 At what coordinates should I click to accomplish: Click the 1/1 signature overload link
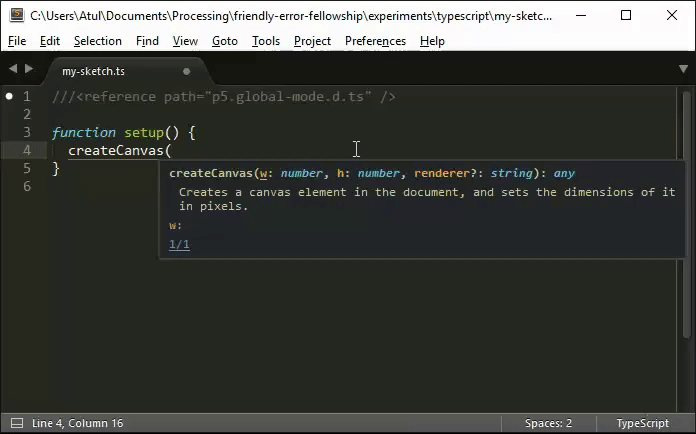tap(179, 245)
